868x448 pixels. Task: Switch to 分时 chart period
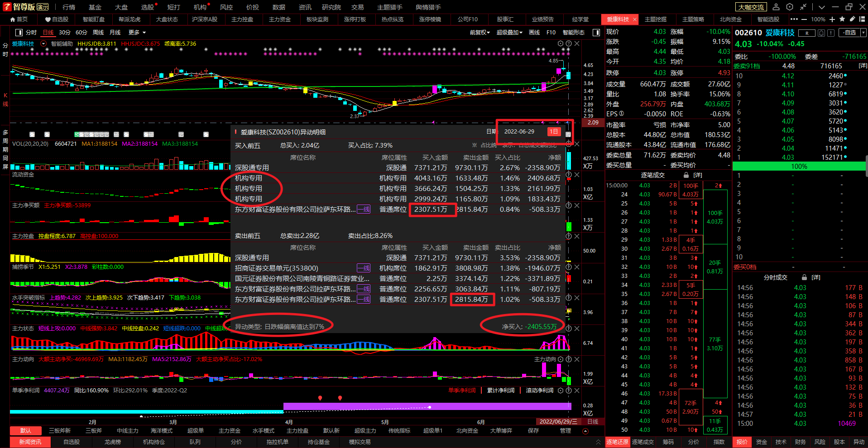(31, 33)
